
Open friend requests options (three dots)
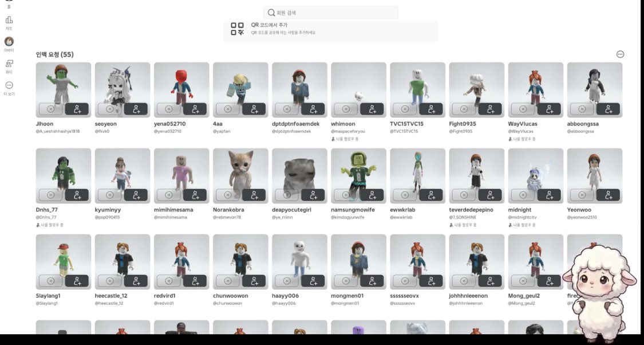coord(620,54)
